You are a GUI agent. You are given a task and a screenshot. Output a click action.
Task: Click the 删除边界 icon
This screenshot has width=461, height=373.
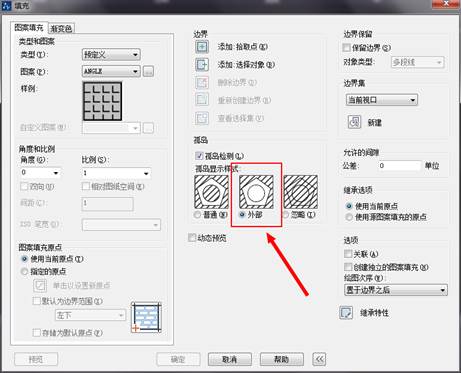(202, 82)
